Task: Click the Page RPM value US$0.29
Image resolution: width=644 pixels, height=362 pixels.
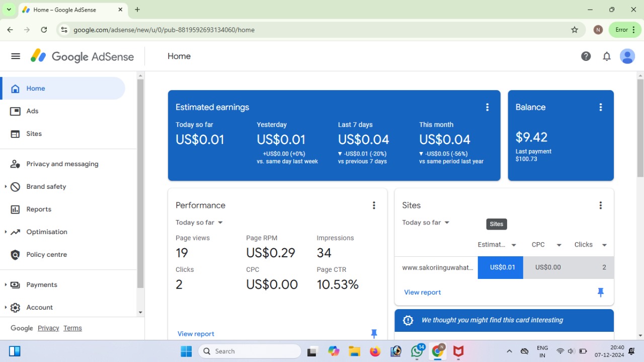Action: click(271, 253)
